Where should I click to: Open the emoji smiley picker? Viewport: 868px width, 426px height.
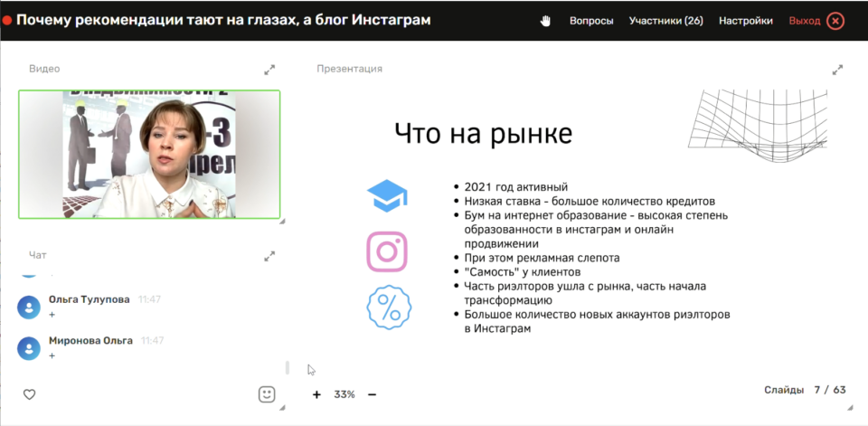pyautogui.click(x=267, y=394)
